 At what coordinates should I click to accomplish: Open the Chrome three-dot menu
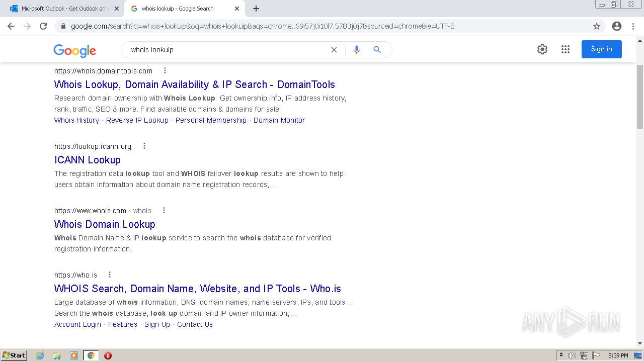(633, 26)
